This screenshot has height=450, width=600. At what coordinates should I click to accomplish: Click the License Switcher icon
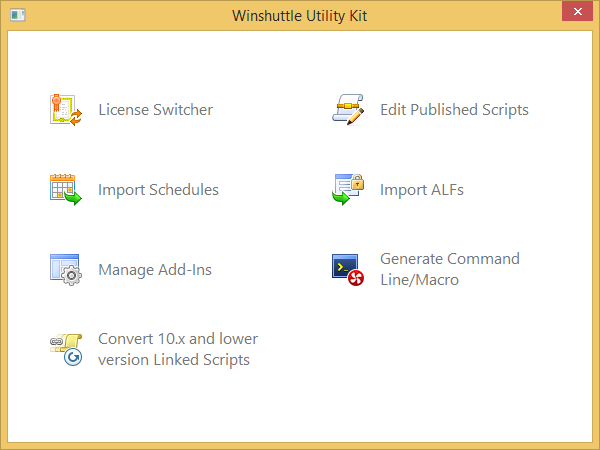tap(65, 109)
